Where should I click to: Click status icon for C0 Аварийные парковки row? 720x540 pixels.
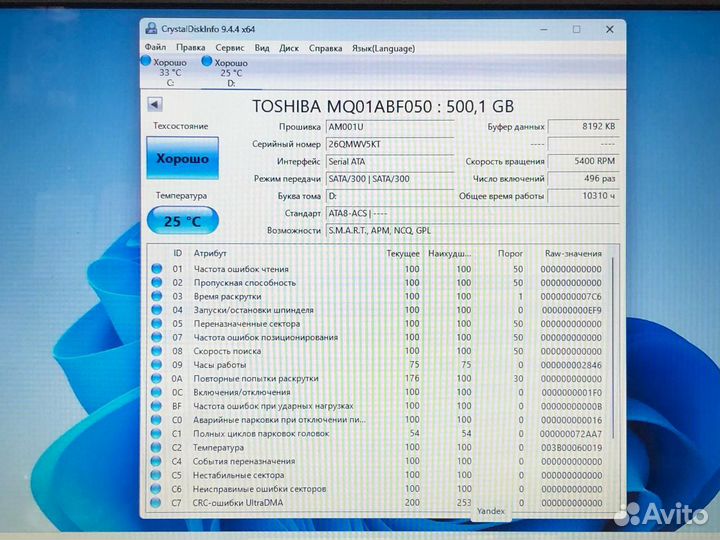(156, 420)
